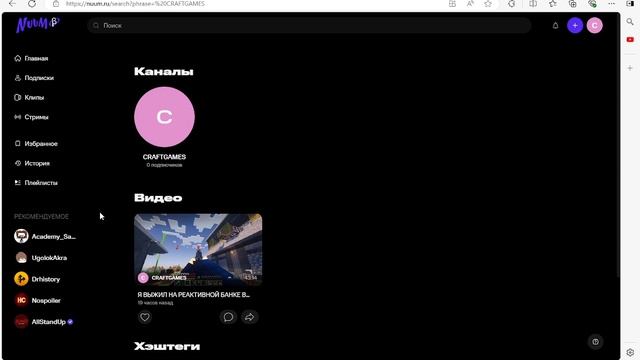
Task: Open Стримы section
Action: coord(31,117)
